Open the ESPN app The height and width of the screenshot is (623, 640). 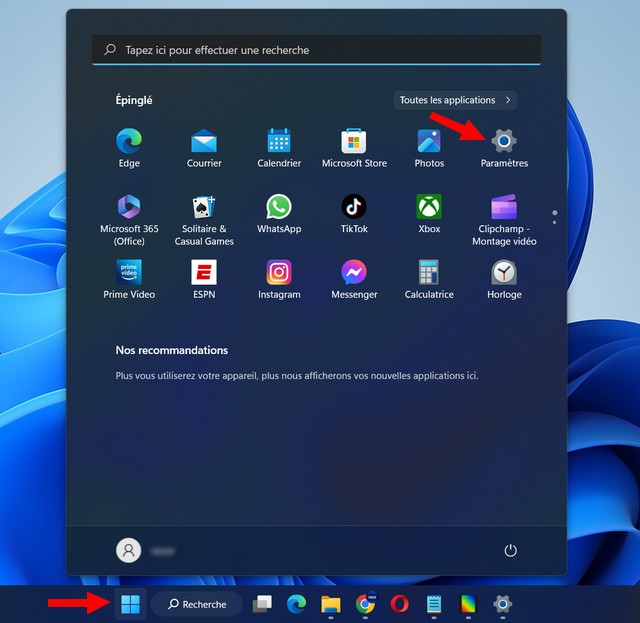[204, 280]
